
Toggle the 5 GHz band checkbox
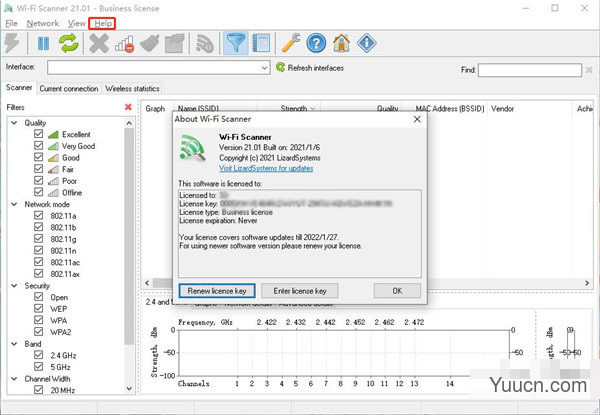(x=38, y=366)
